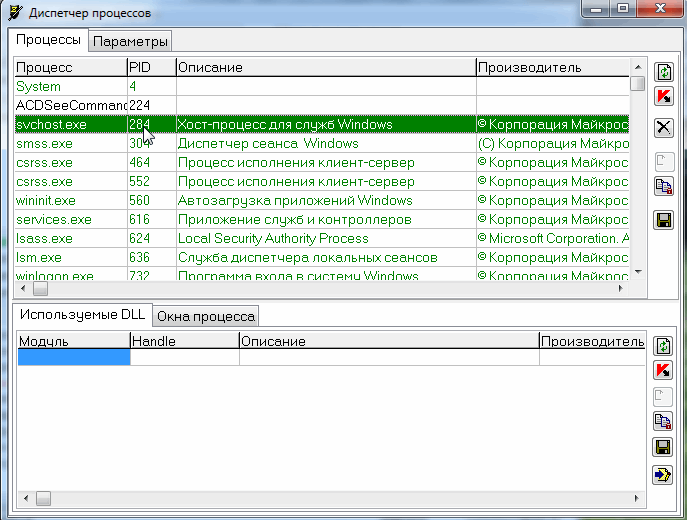This screenshot has height=520, width=687.
Task: Click the Модуль column header
Action: click(74, 341)
